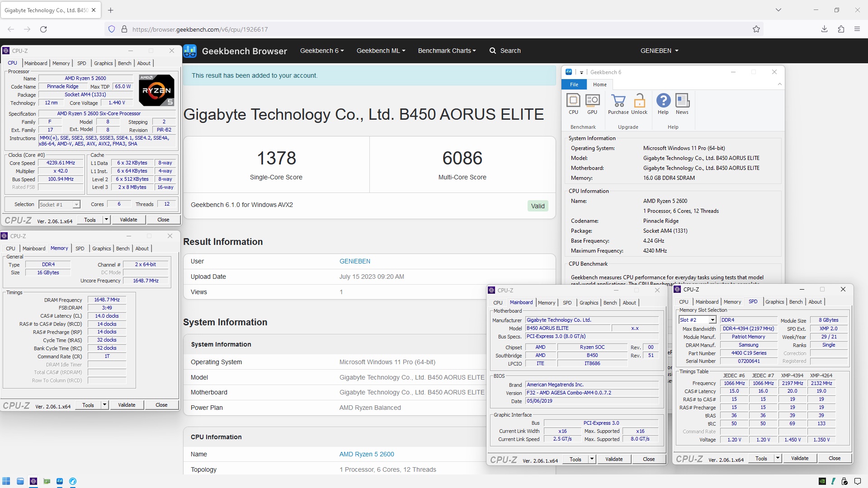Open Purchase cart icon in Geekbench 6
Image resolution: width=868 pixels, height=488 pixels.
(618, 103)
